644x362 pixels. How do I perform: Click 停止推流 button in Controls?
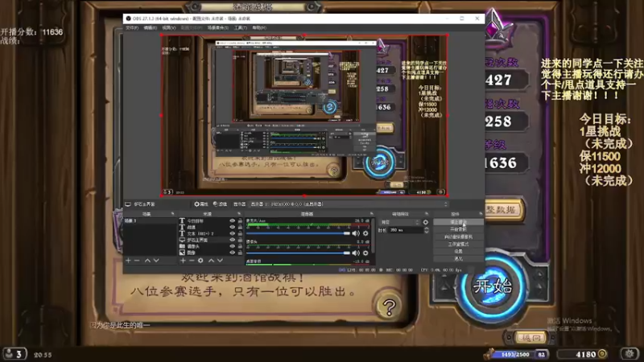tap(458, 222)
